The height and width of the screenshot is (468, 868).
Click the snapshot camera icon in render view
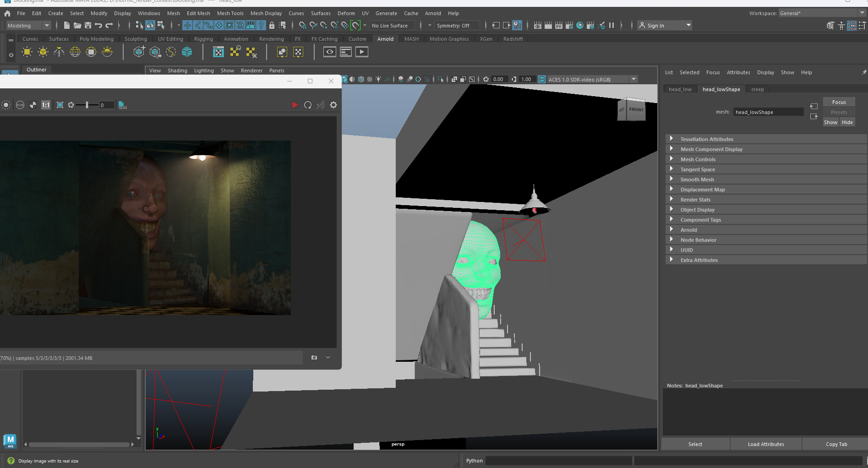[314, 358]
